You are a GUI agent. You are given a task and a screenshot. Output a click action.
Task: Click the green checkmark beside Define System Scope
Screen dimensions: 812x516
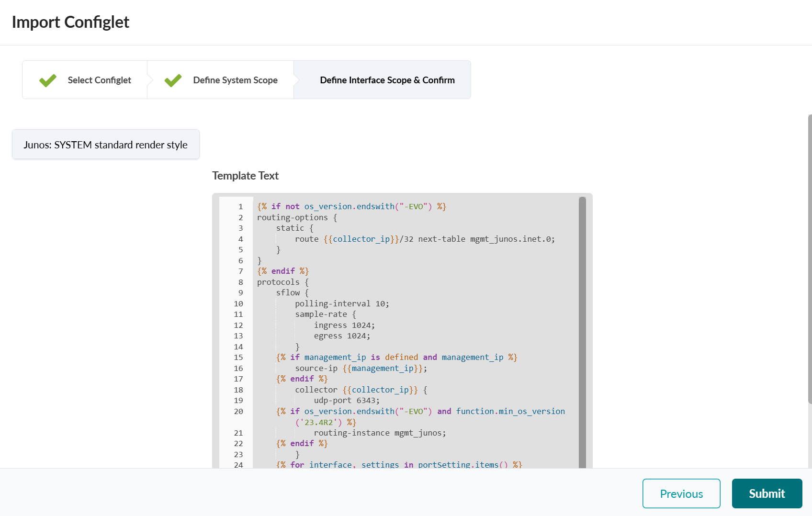[173, 80]
